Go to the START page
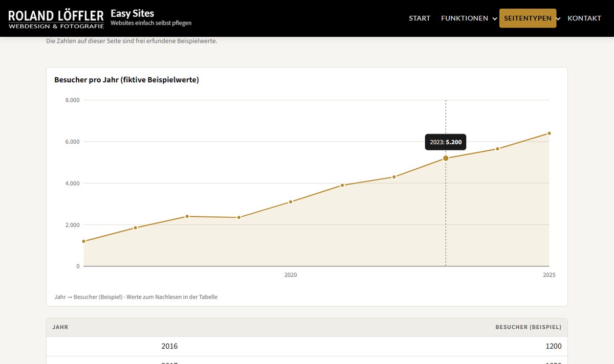The width and height of the screenshot is (614, 364). 420,18
